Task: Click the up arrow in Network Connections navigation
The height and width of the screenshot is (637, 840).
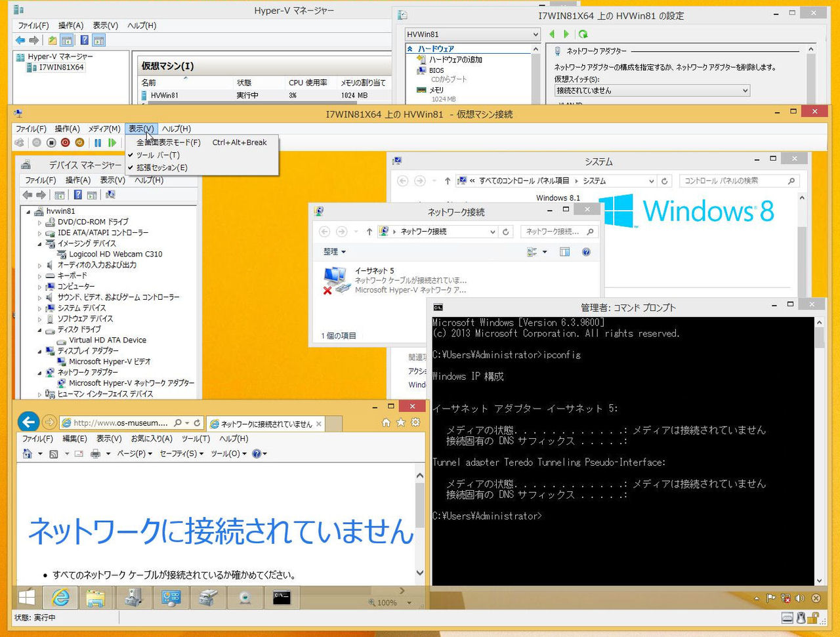Action: point(369,232)
